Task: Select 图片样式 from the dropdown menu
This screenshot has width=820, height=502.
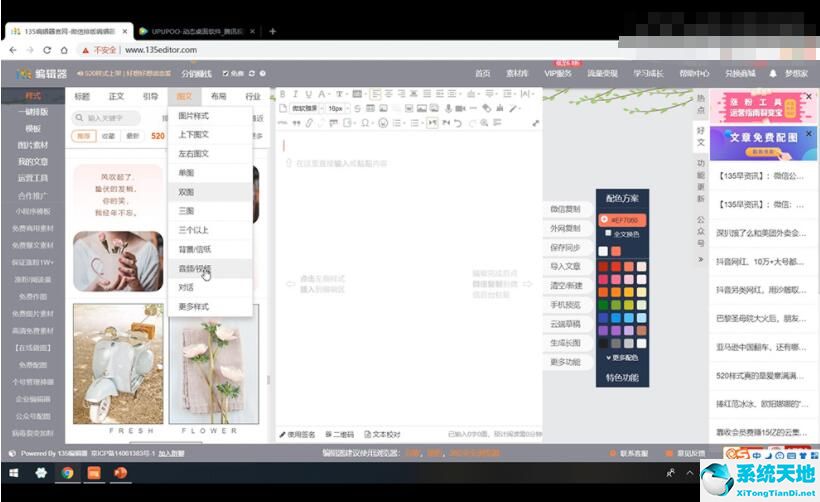Action: (x=210, y=116)
